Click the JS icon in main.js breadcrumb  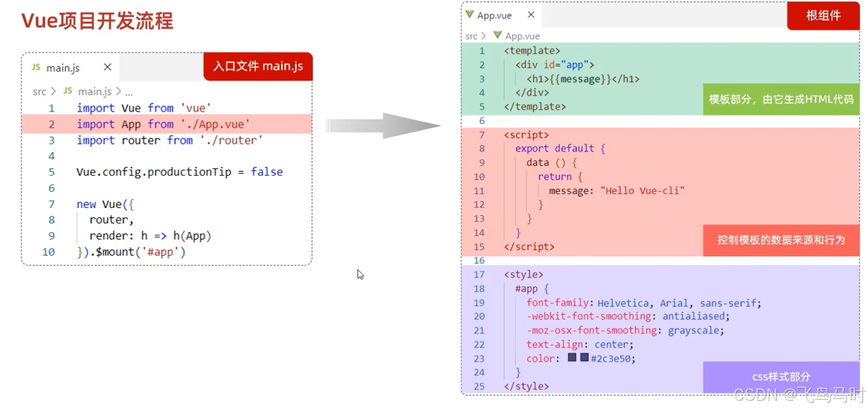tap(68, 91)
